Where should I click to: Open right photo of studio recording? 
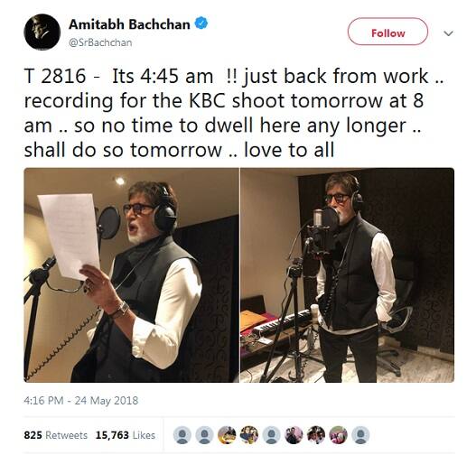347,274
